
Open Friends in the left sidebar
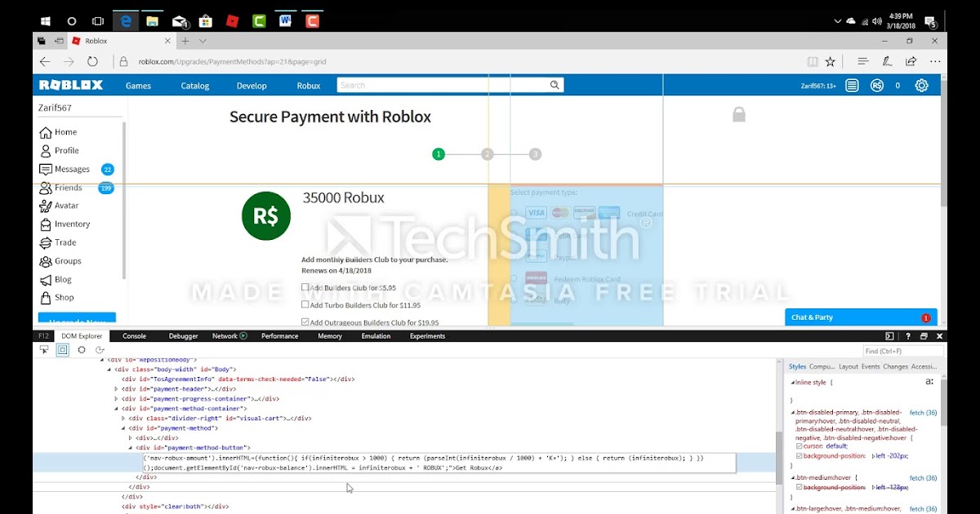click(60, 188)
